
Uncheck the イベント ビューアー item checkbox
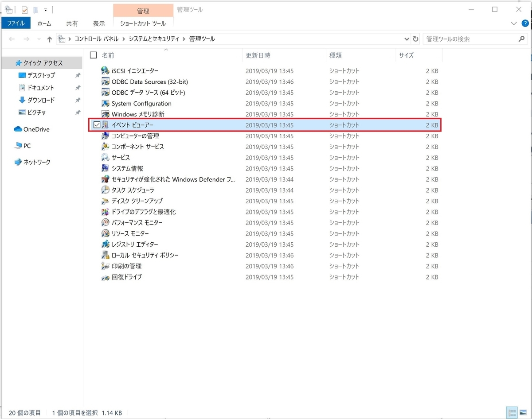click(x=97, y=125)
